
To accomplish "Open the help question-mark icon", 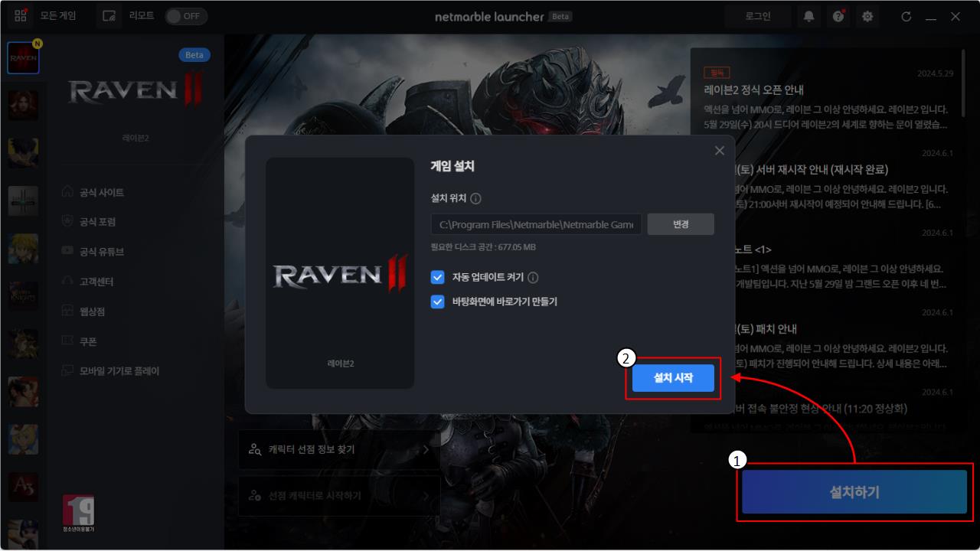I will pos(838,15).
